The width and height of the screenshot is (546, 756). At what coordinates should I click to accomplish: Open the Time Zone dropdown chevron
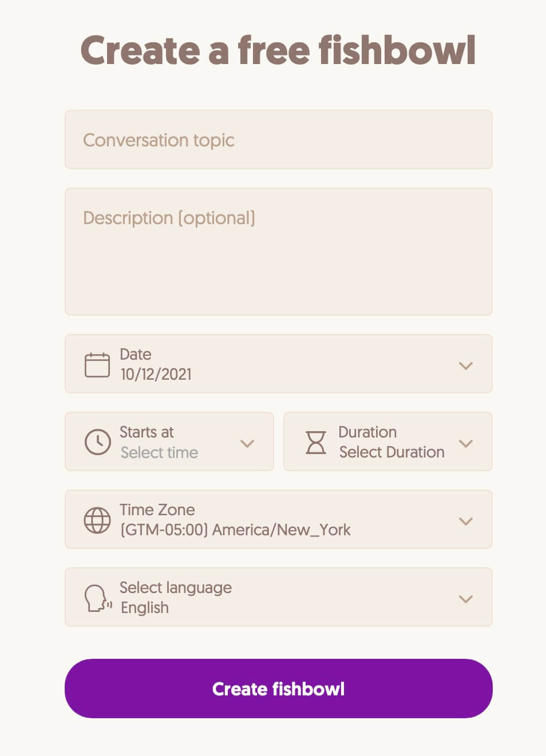tap(466, 521)
